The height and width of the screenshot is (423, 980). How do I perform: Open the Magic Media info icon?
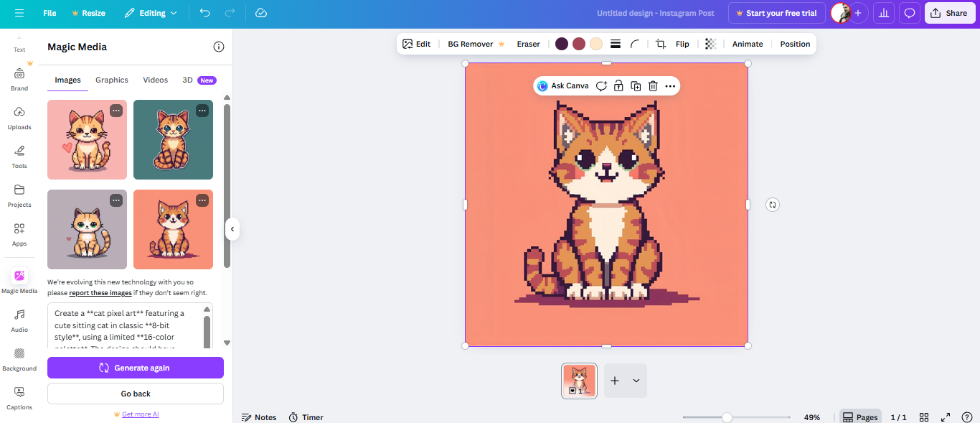[x=219, y=47]
